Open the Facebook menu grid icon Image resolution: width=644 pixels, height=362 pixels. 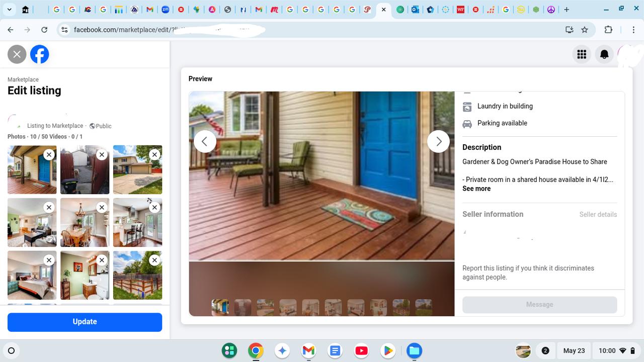click(582, 54)
